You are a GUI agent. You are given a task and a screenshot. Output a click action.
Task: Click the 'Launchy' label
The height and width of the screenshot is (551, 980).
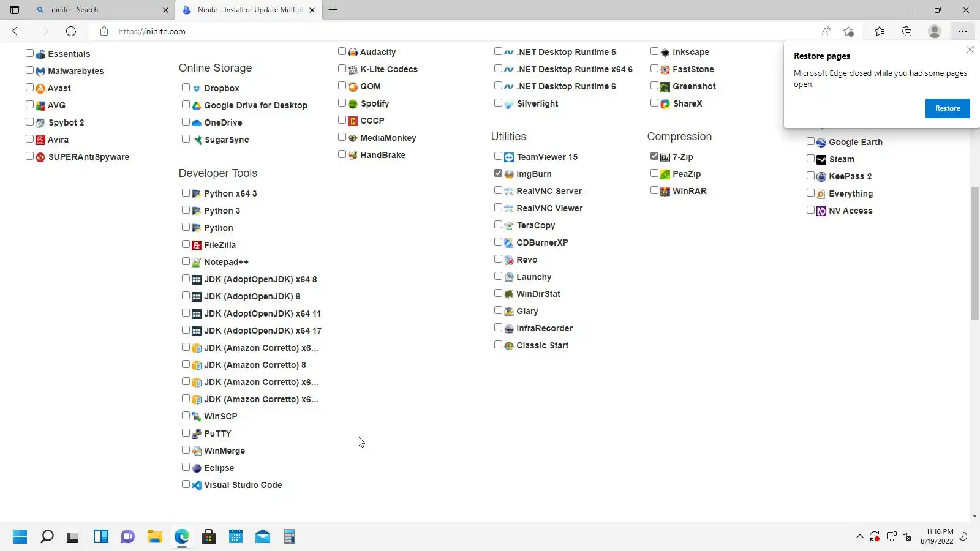click(x=534, y=277)
